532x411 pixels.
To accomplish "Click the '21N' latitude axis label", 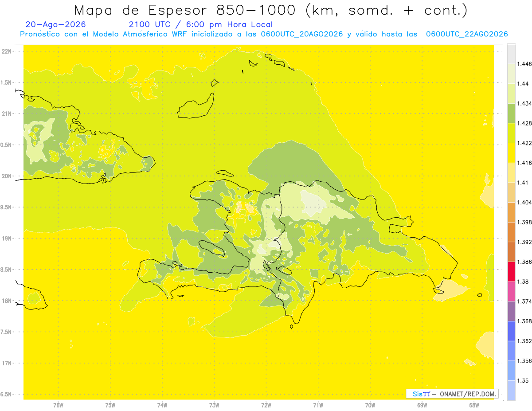I will 7,114.
